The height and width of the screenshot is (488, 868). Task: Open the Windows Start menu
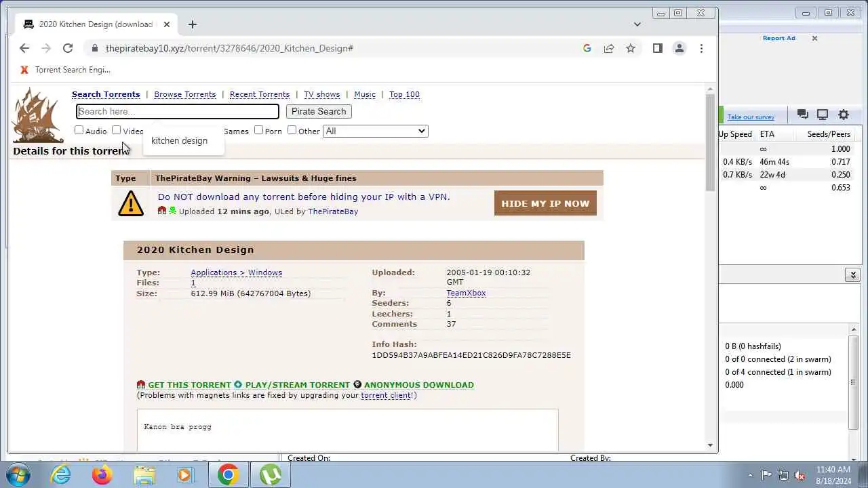click(18, 474)
